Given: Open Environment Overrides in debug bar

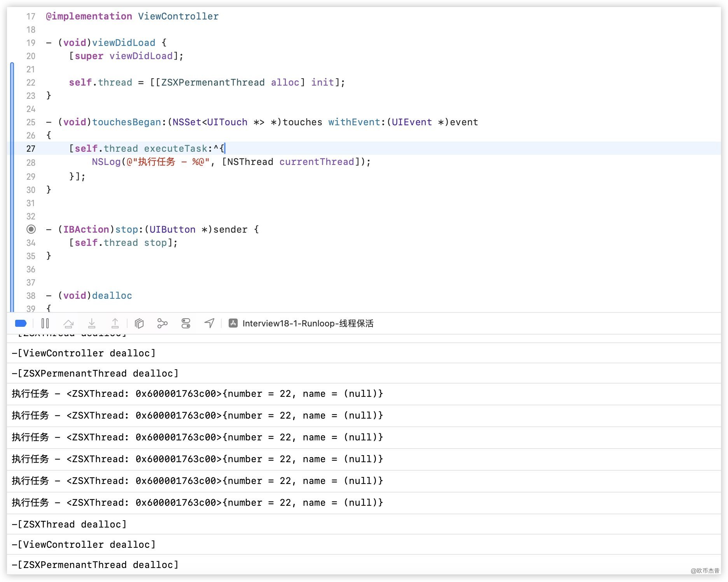Looking at the screenshot, I should click(x=186, y=323).
